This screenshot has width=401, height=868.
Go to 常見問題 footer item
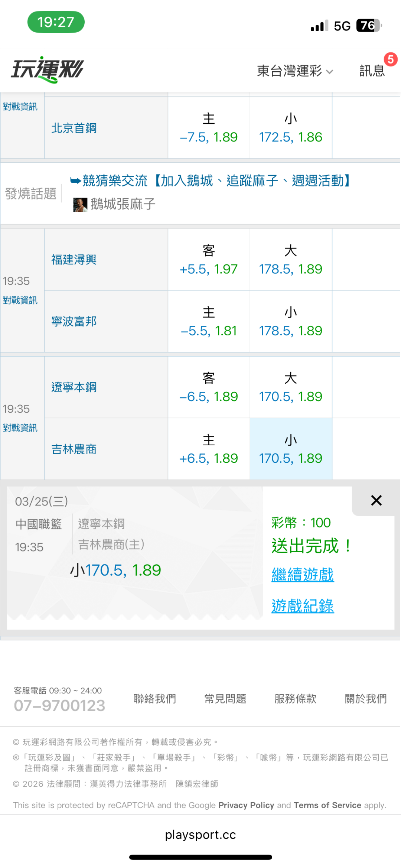tap(225, 699)
